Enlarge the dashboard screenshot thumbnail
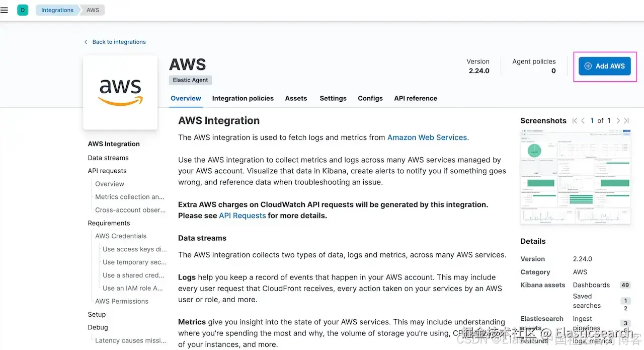 tap(576, 177)
